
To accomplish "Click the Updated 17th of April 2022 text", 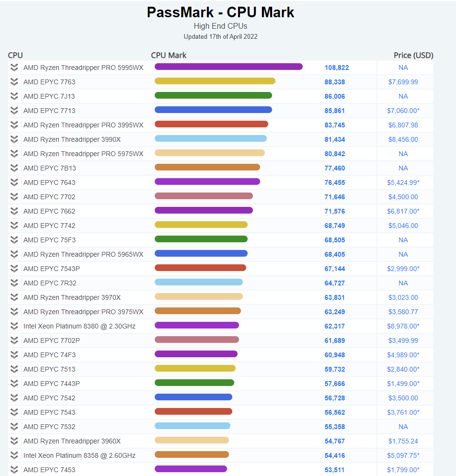I will (220, 36).
